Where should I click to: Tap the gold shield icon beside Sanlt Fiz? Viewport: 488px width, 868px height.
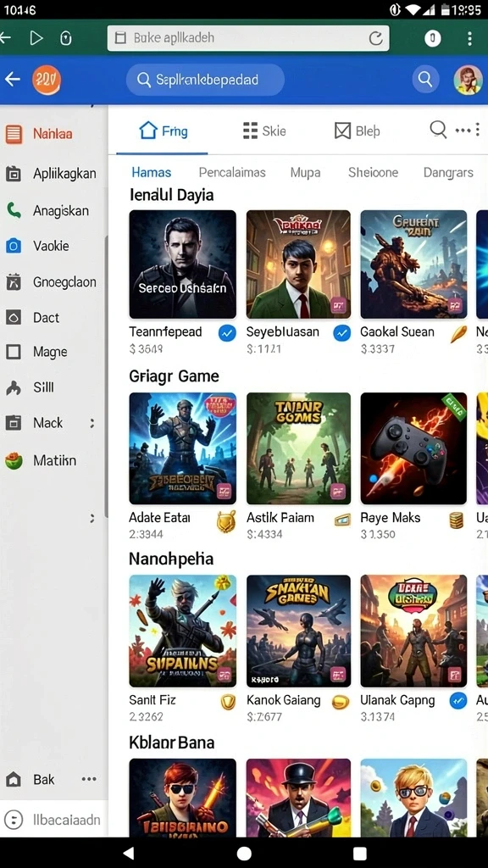tap(228, 702)
